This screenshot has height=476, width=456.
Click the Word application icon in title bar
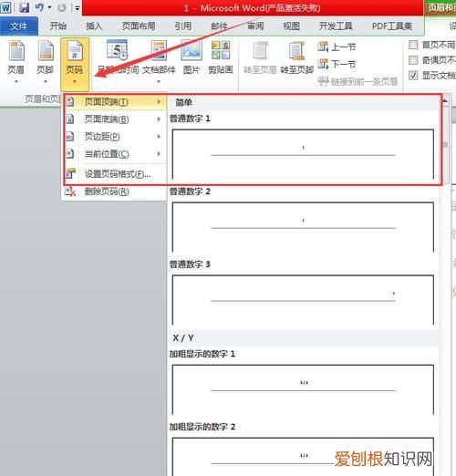pyautogui.click(x=5, y=7)
